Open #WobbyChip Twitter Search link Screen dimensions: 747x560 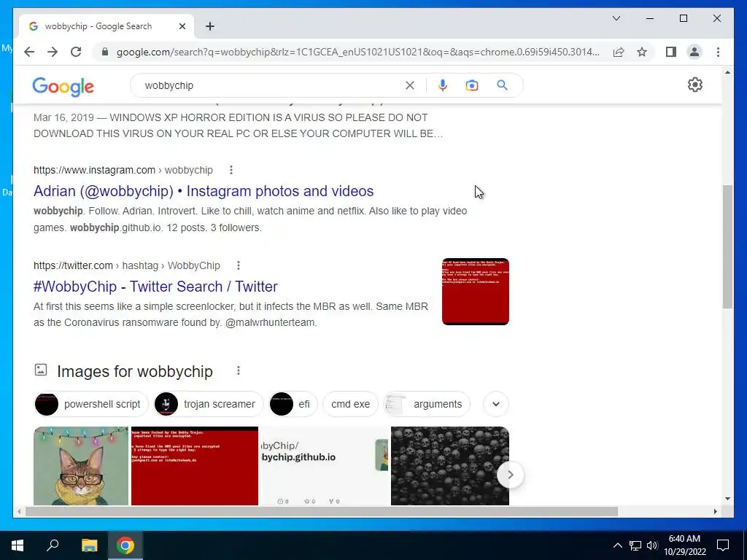[155, 287]
